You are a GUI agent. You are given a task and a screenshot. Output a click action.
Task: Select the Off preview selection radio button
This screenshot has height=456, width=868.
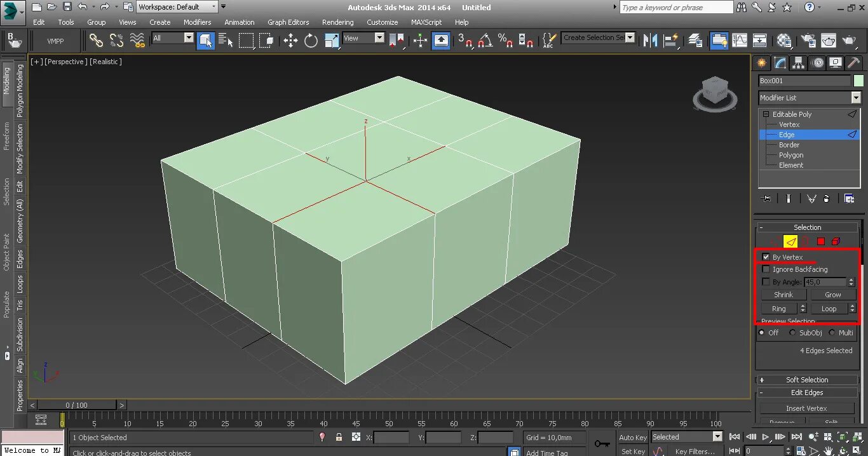[x=762, y=333]
